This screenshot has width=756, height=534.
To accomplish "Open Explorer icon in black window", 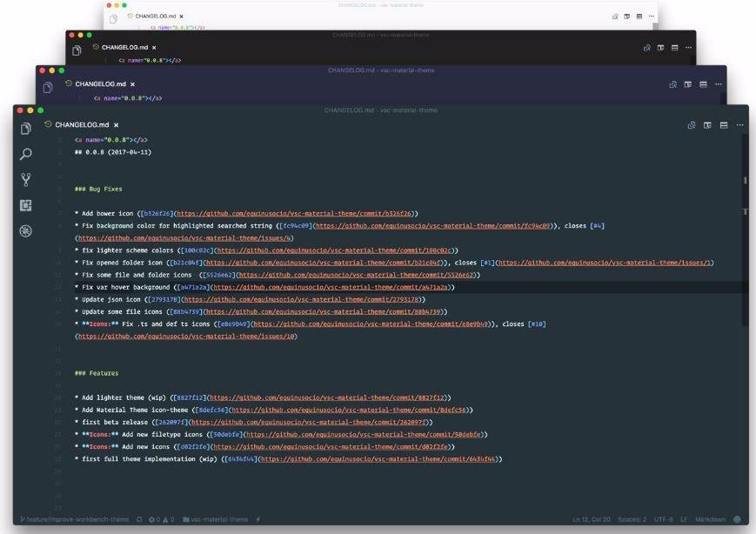I will [x=77, y=50].
